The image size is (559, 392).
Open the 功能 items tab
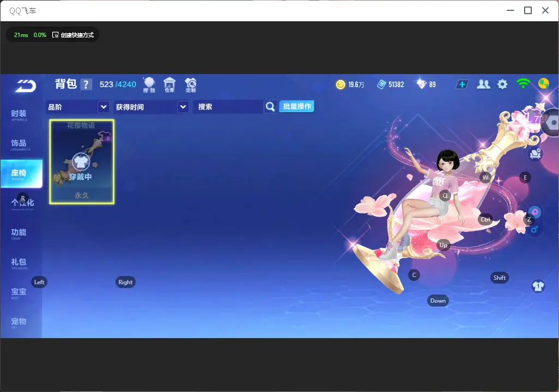19,234
